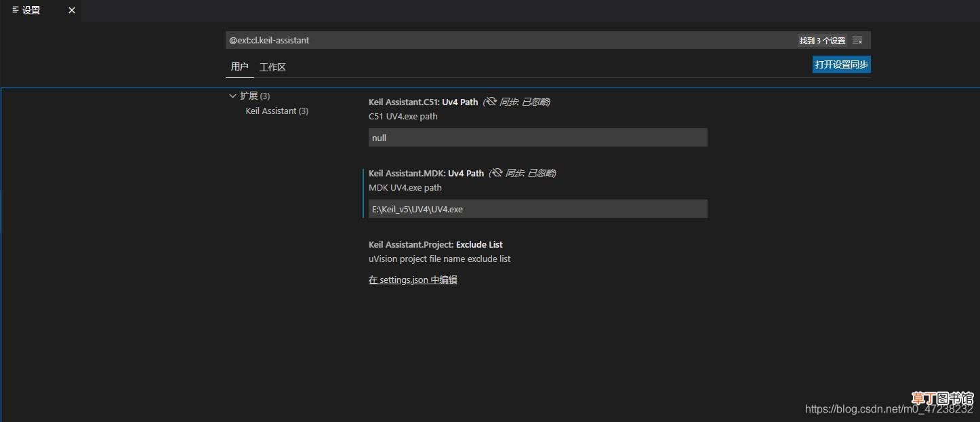This screenshot has height=422, width=980.
Task: Collapse the 扩展 (3) tree node
Action: pyautogui.click(x=232, y=96)
